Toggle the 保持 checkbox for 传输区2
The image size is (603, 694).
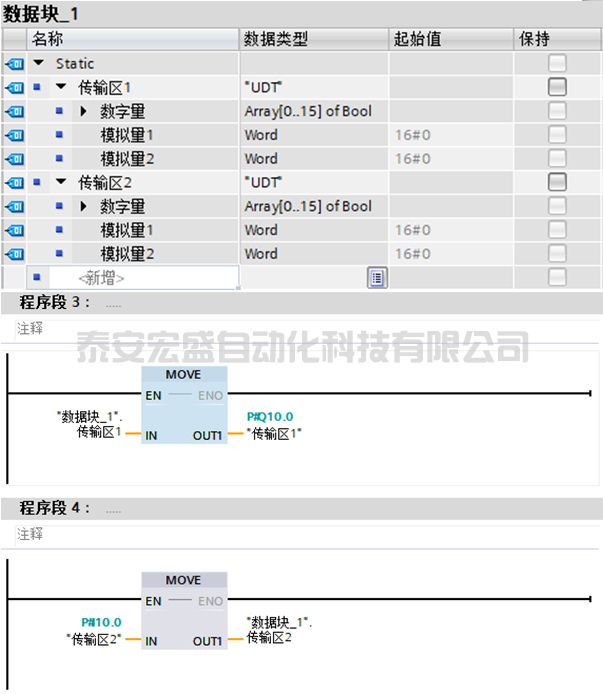tap(557, 182)
